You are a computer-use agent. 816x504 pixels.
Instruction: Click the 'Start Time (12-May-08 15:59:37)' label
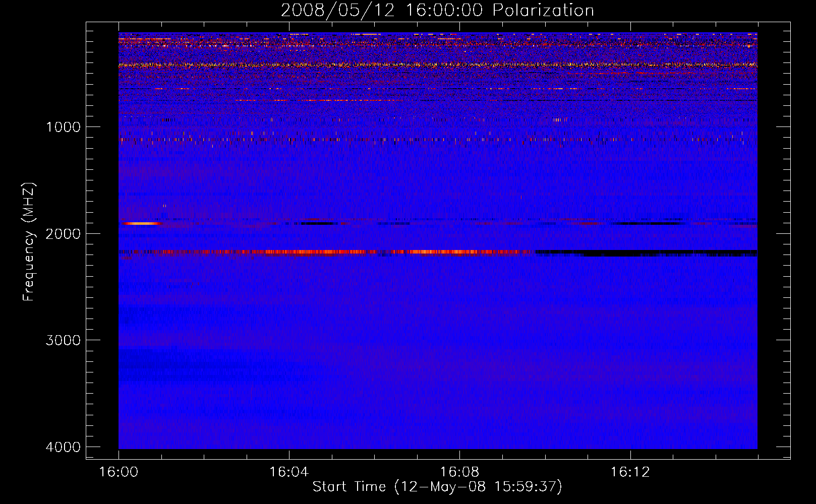click(x=437, y=487)
